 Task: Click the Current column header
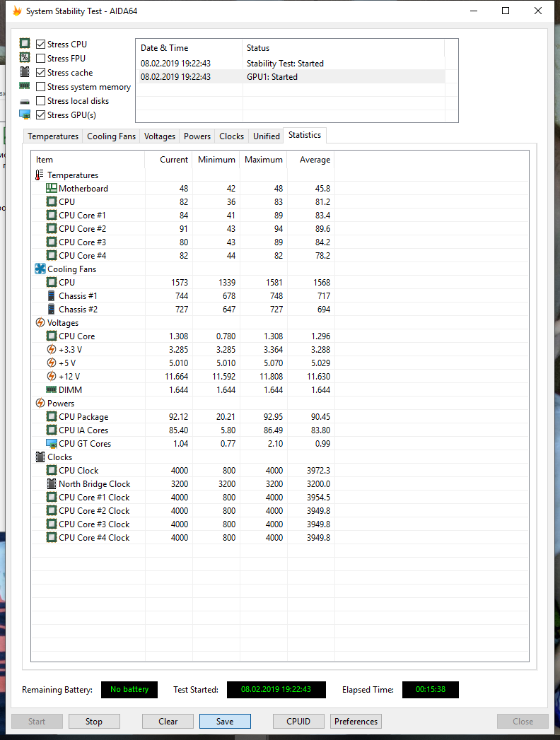168,160
